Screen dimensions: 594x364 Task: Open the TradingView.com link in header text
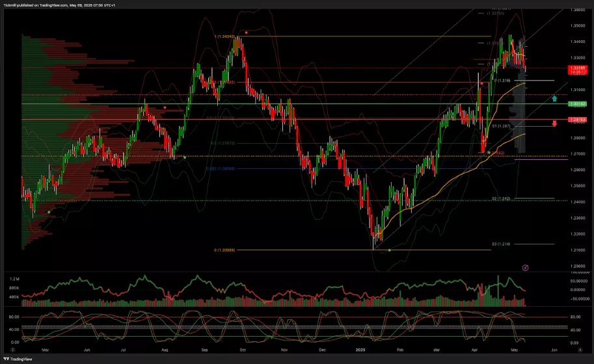click(54, 4)
